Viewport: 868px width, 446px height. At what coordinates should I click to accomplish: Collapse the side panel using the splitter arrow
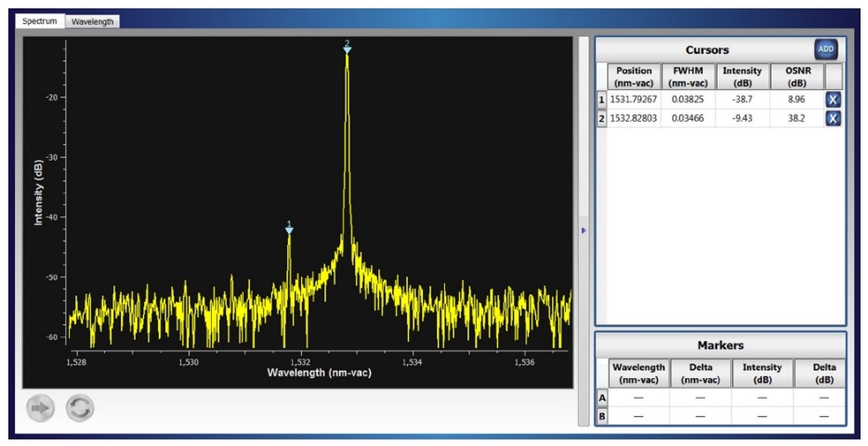point(584,230)
